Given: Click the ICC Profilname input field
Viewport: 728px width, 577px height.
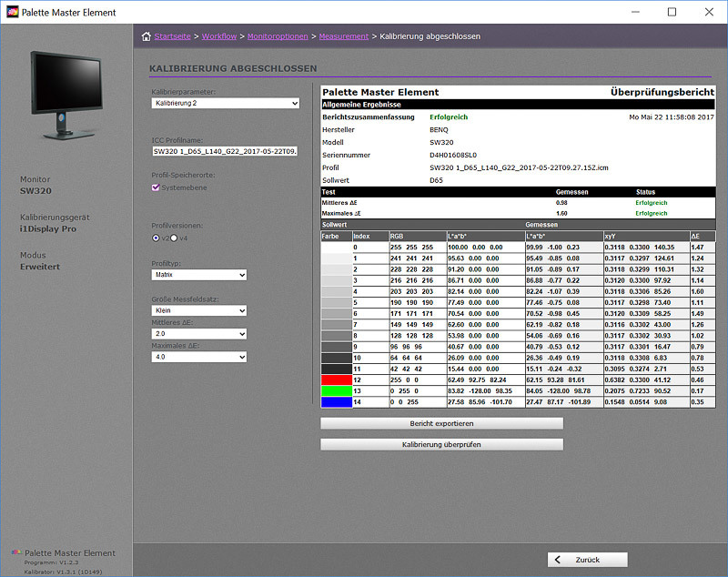Looking at the screenshot, I should [225, 151].
